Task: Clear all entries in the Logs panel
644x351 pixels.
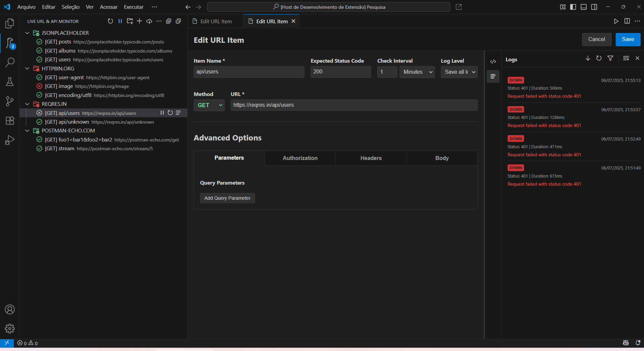Action: click(x=626, y=58)
